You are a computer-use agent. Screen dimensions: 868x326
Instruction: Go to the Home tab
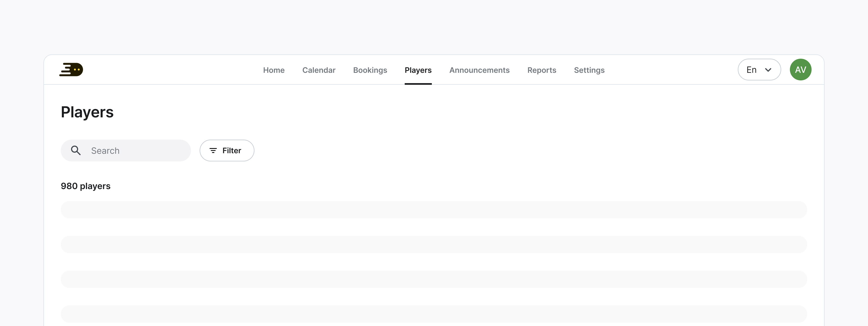click(274, 70)
